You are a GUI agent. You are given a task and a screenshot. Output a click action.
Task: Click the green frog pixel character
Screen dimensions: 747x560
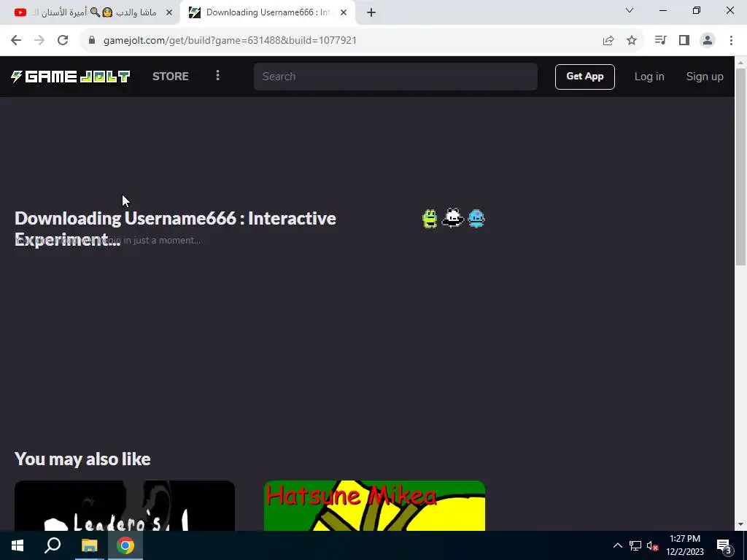[x=430, y=219]
